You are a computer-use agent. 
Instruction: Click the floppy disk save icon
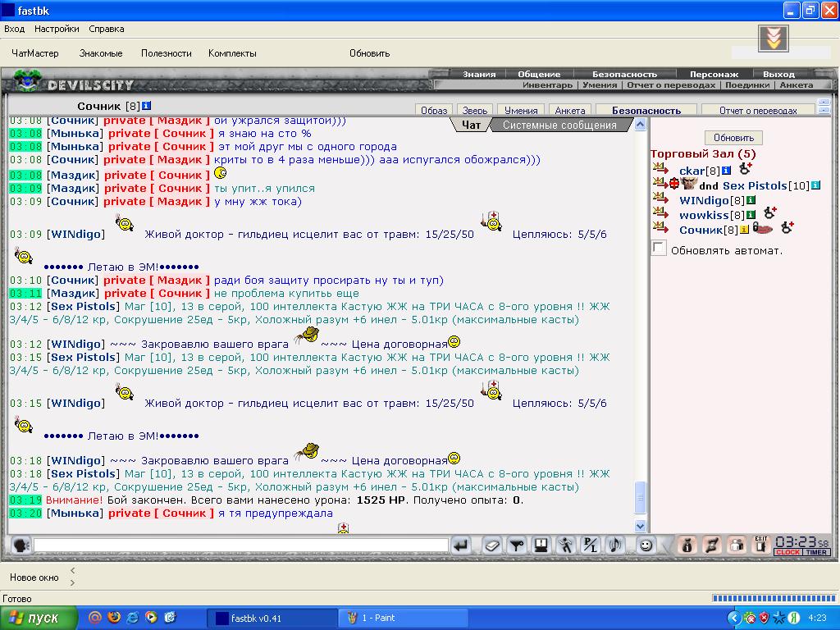point(541,546)
